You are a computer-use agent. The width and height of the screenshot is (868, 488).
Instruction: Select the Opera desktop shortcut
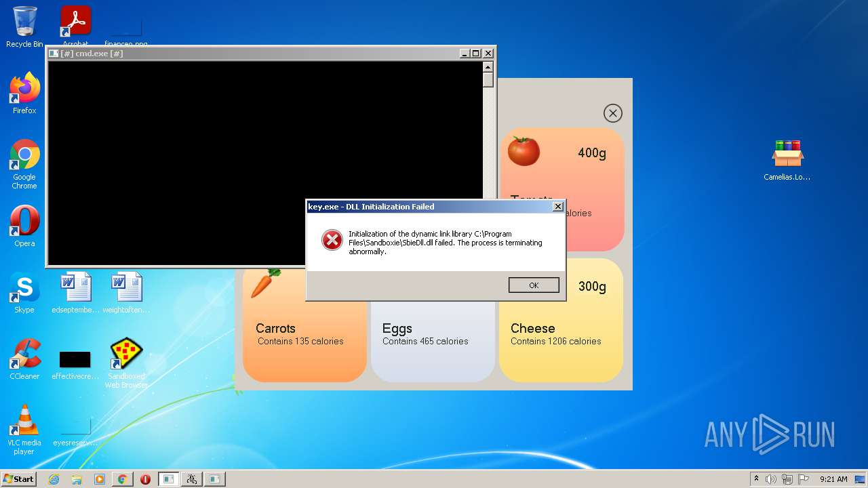click(x=24, y=226)
